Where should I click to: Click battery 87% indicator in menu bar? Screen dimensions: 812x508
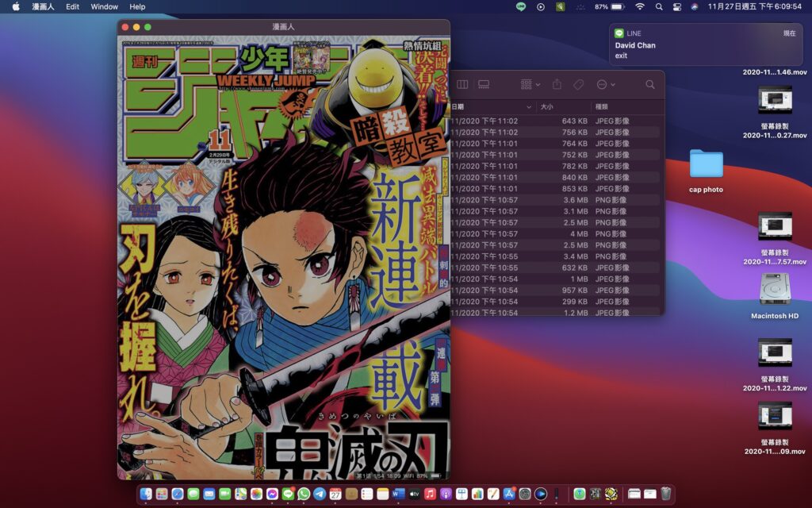(610, 6)
